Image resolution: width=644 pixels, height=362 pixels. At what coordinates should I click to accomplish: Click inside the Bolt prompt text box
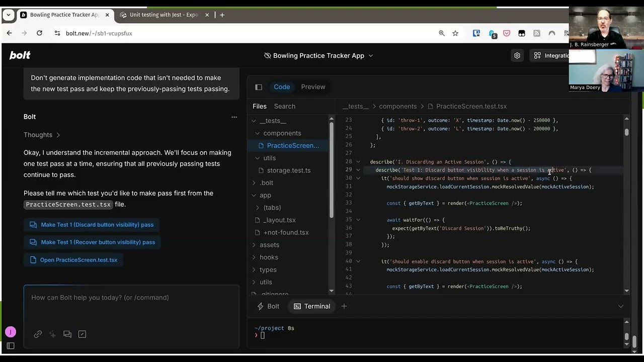pyautogui.click(x=131, y=305)
